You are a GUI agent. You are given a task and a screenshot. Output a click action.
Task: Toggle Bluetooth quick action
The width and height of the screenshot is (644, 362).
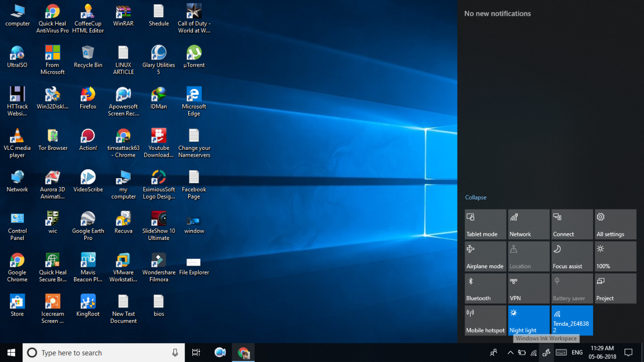pos(485,288)
